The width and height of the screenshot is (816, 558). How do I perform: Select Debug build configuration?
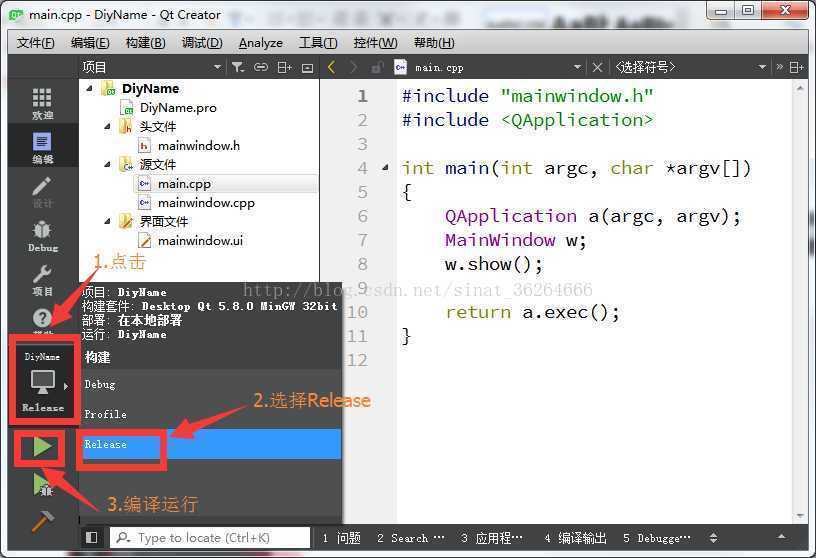point(211,384)
